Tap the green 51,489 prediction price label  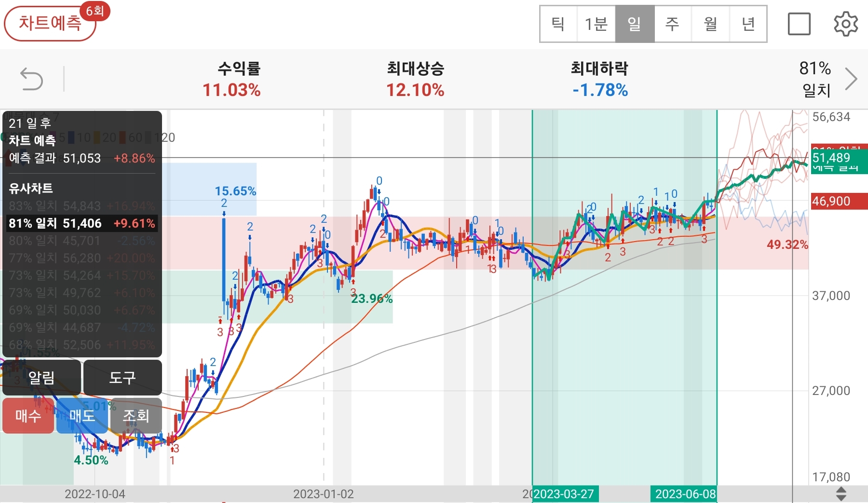(839, 158)
